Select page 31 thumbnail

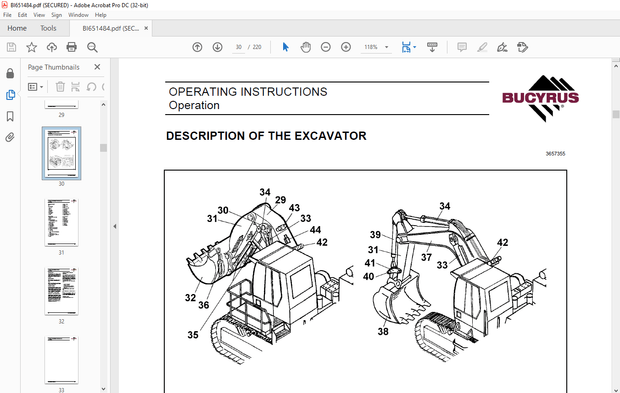61,222
